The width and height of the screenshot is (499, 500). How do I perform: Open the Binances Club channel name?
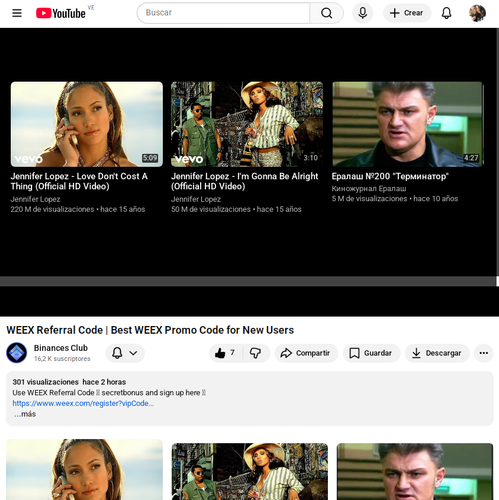pos(61,348)
